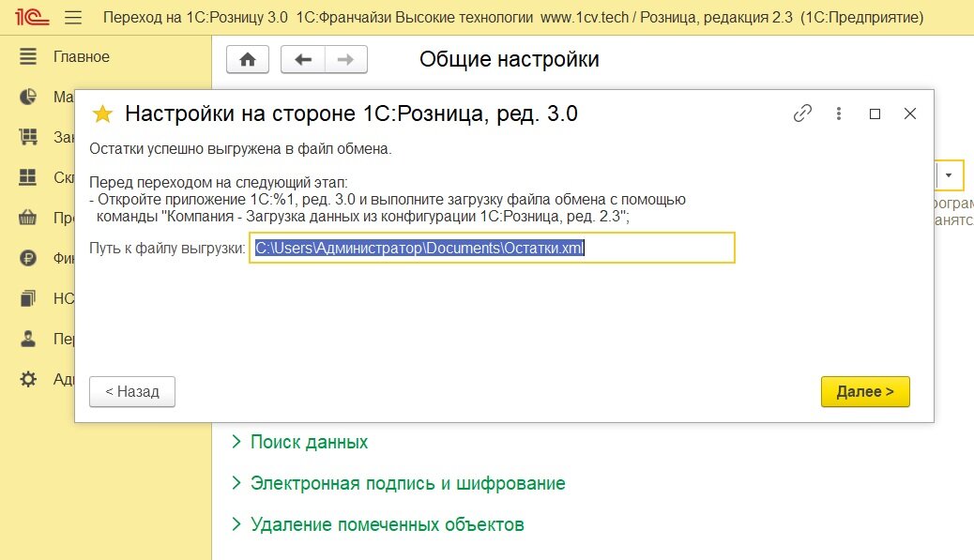Screen dimensions: 974x560
Task: Click the 1C logo icon
Action: click(32, 17)
